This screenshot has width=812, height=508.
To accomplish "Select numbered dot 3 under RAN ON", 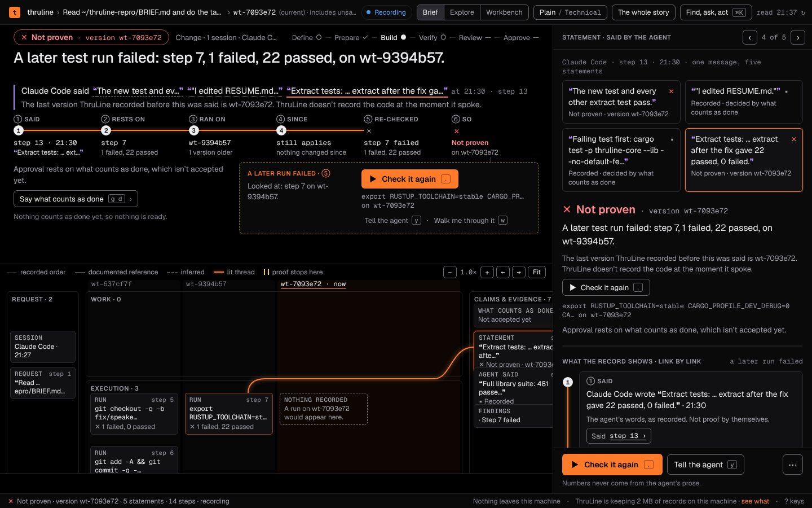I will 193,130.
